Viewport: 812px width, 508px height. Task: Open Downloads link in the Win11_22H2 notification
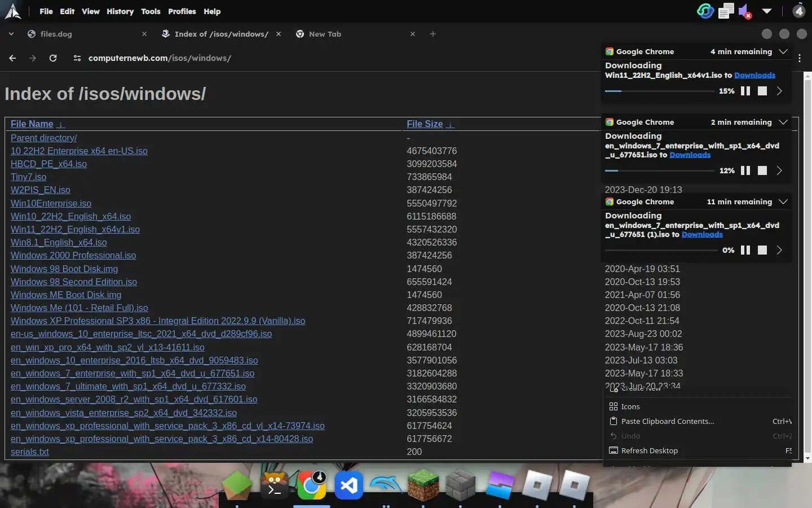(754, 75)
